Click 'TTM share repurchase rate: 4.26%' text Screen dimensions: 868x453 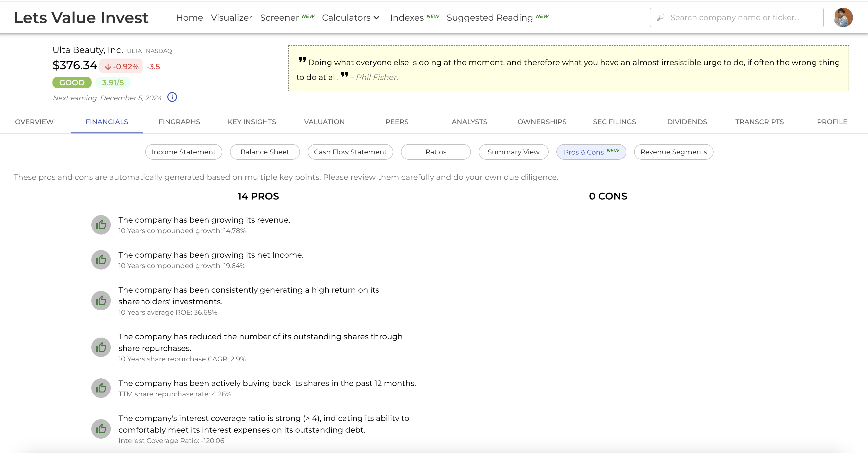(175, 394)
